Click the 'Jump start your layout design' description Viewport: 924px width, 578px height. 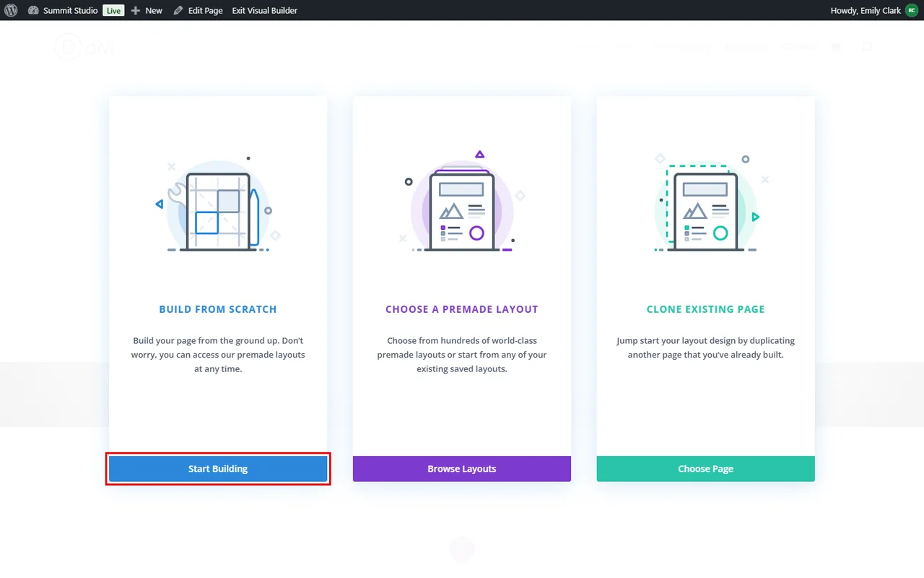tap(705, 348)
